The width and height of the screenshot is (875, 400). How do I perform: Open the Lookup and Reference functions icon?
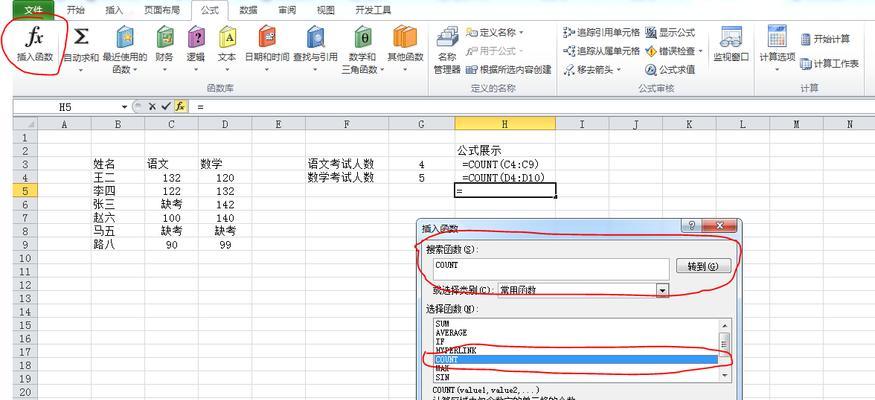point(315,37)
